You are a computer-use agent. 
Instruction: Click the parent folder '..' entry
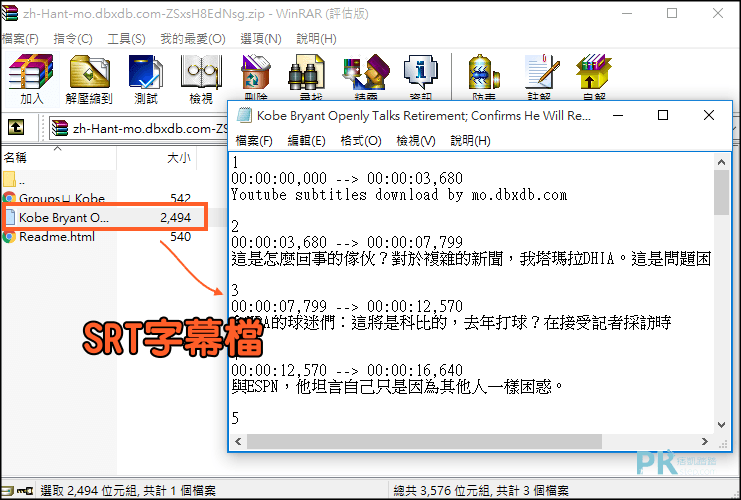tap(14, 180)
